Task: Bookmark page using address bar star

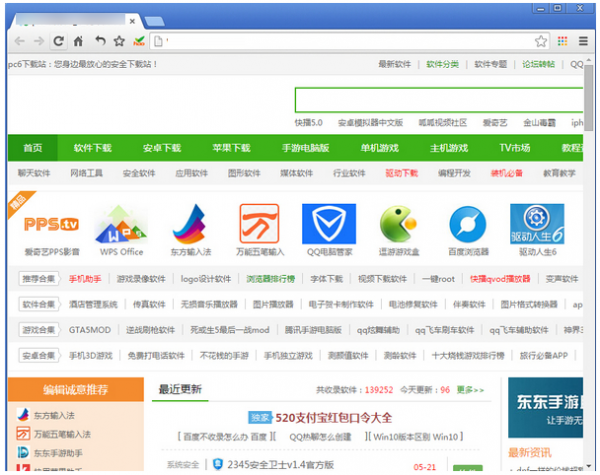Action: coord(541,41)
